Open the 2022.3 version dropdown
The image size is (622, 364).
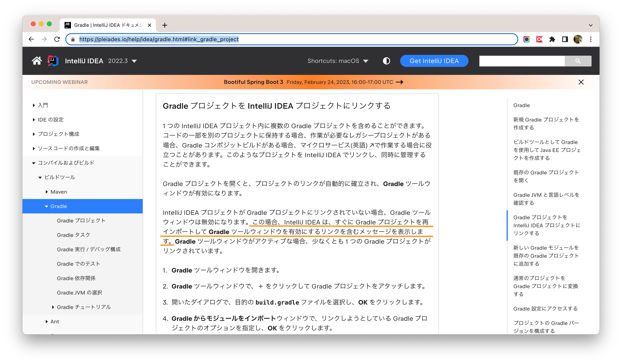pyautogui.click(x=122, y=61)
